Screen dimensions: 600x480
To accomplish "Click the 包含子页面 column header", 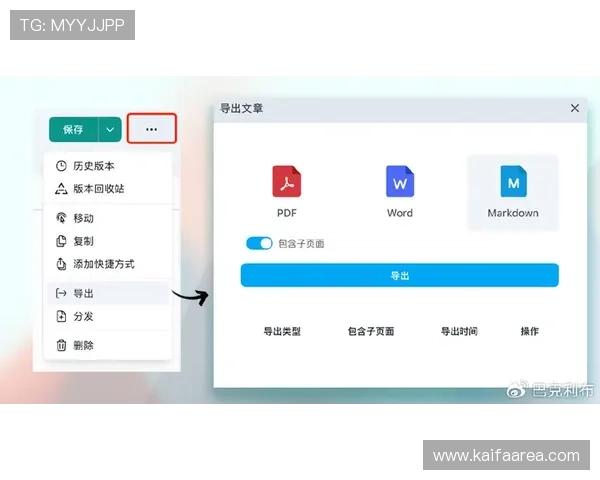I will click(x=371, y=331).
